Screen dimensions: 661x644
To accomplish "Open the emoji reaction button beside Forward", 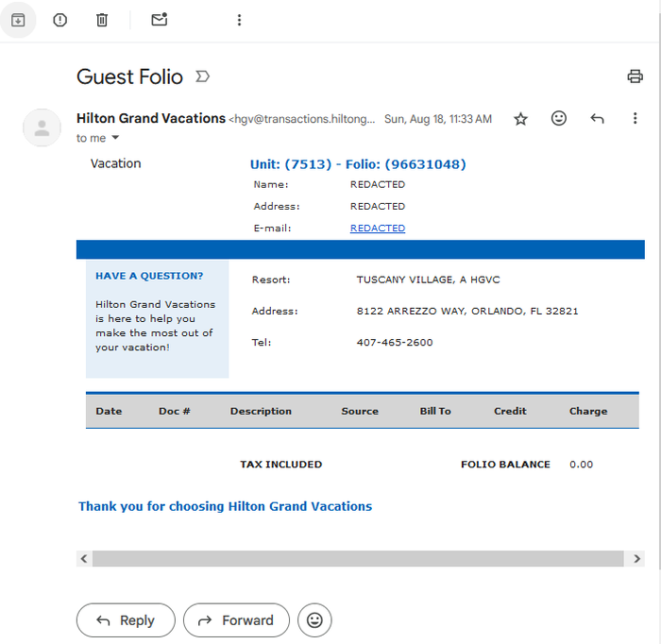I will tap(314, 620).
